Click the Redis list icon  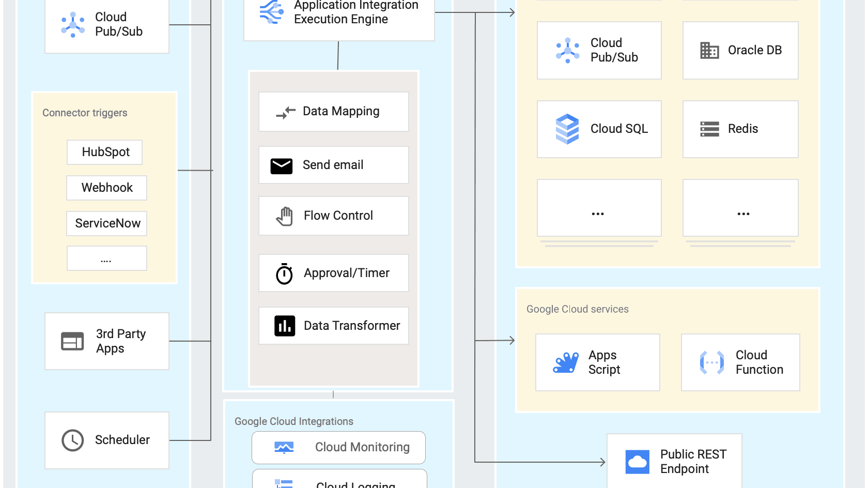(x=709, y=129)
